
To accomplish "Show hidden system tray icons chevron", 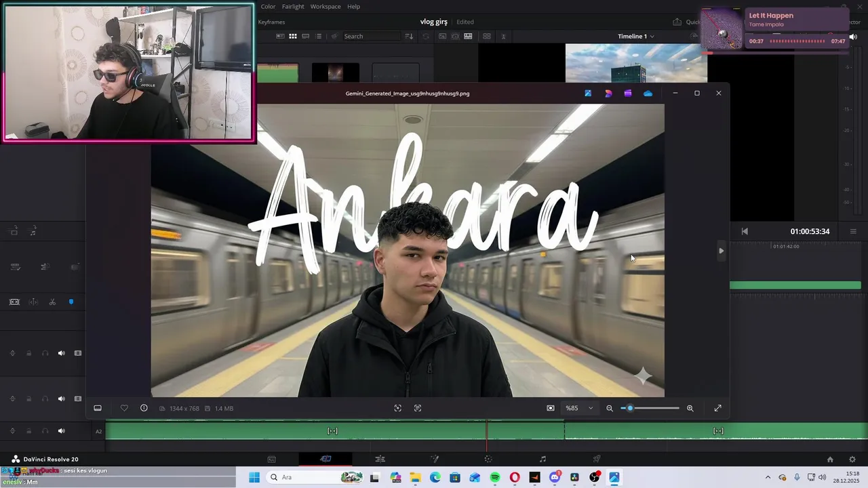I will pos(768,477).
